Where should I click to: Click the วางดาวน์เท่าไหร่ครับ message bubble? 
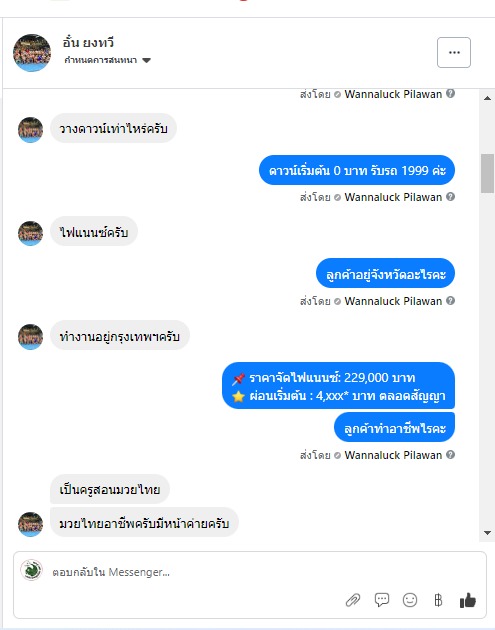tap(113, 129)
